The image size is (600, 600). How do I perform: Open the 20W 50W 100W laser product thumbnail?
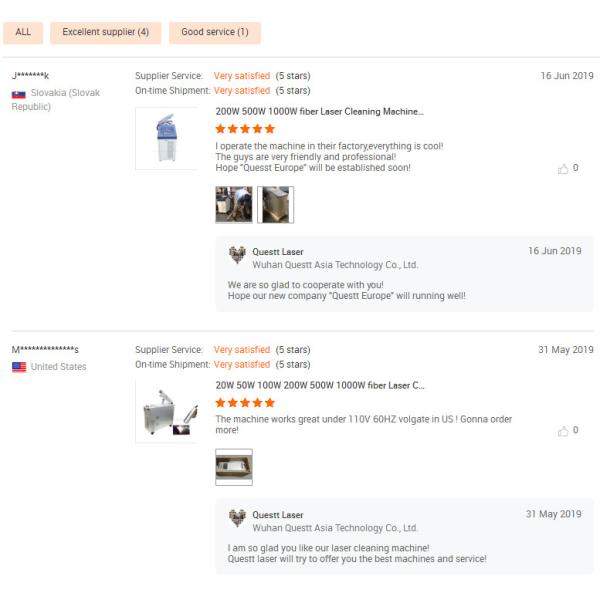(x=166, y=410)
